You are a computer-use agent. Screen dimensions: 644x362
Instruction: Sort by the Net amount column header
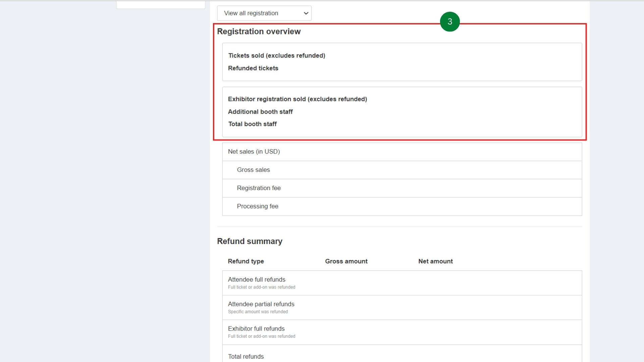[435, 261]
